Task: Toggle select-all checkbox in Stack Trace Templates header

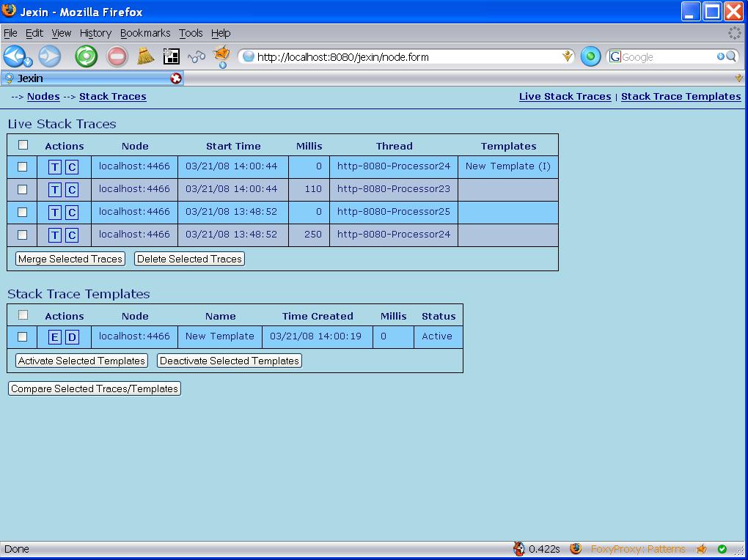Action: [x=23, y=315]
